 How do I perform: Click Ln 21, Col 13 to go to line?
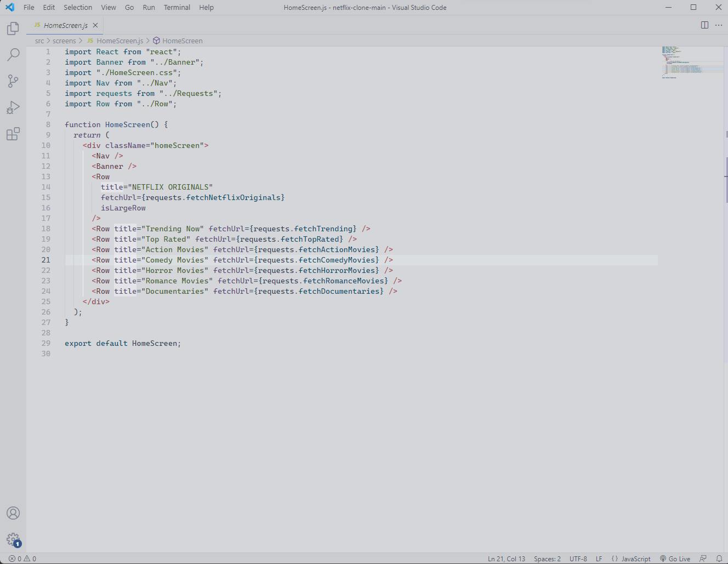[507, 559]
